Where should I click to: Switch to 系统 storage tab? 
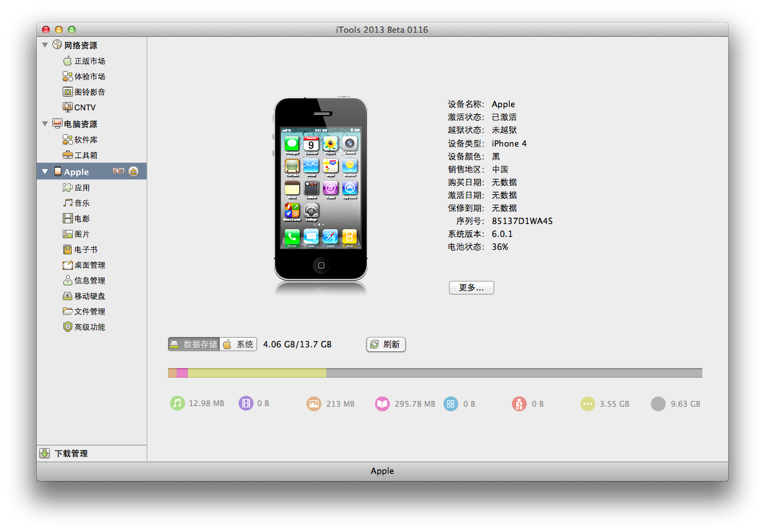click(238, 344)
